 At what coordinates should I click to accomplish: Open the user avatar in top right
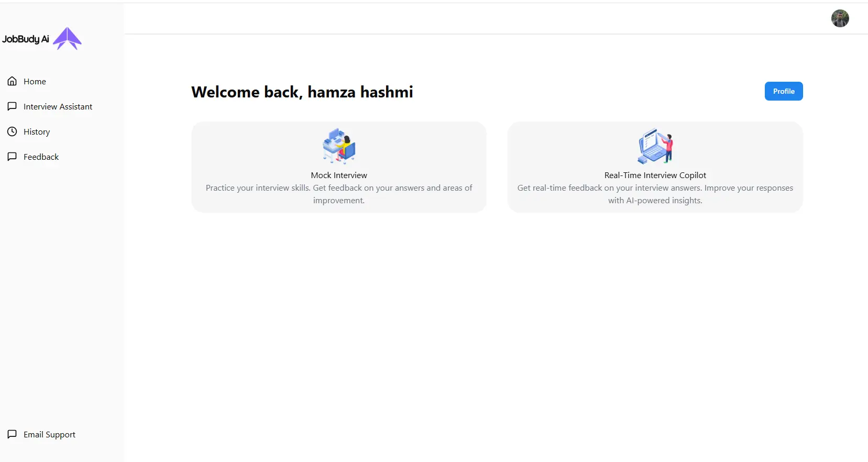pyautogui.click(x=840, y=18)
